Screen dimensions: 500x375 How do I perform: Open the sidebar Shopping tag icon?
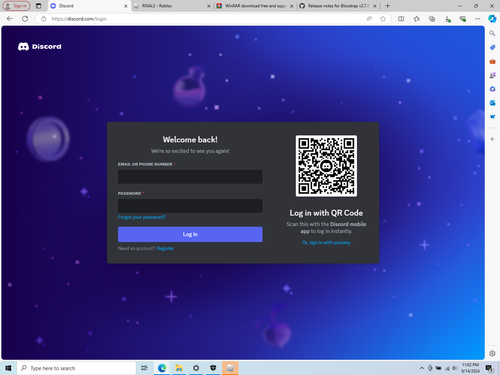tap(492, 47)
